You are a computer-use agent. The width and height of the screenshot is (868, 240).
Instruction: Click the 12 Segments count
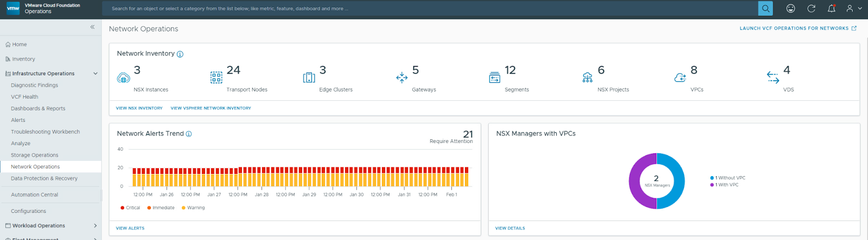(x=510, y=70)
